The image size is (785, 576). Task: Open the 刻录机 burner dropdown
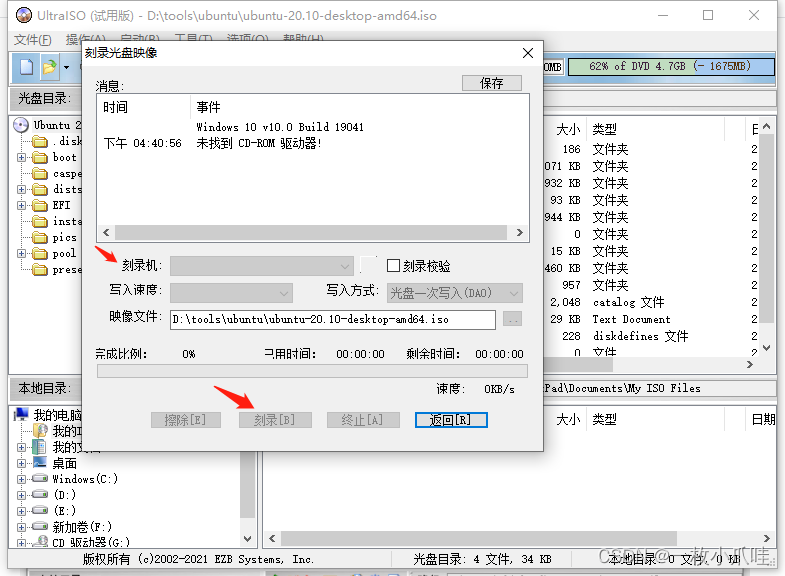tap(262, 266)
